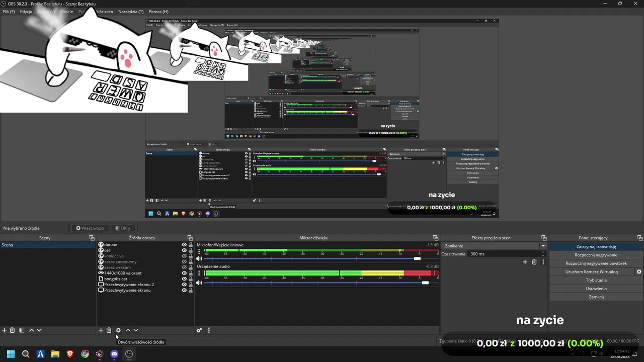Remove scene transition with trash icon
Image resolution: width=644 pixels, height=362 pixels.
click(x=534, y=262)
